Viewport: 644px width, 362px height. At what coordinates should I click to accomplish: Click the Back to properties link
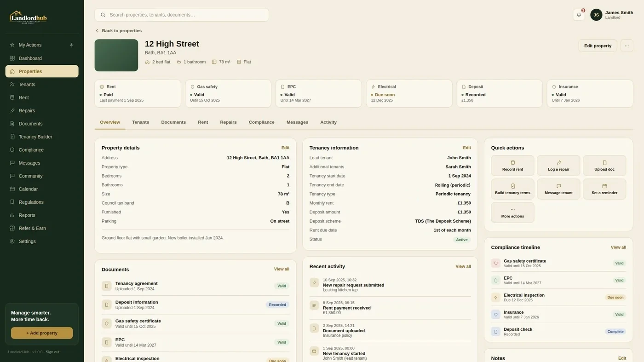118,31
